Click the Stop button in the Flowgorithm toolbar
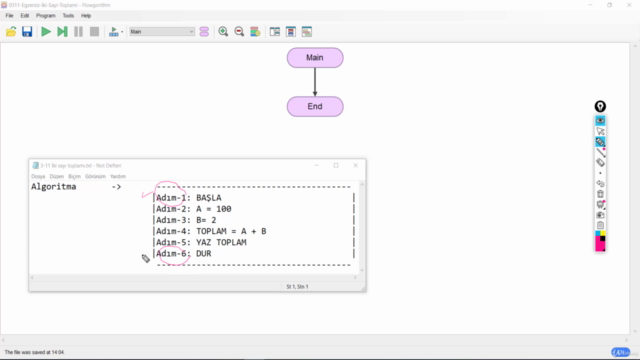Viewport: 640px width, 360px height. point(94,32)
